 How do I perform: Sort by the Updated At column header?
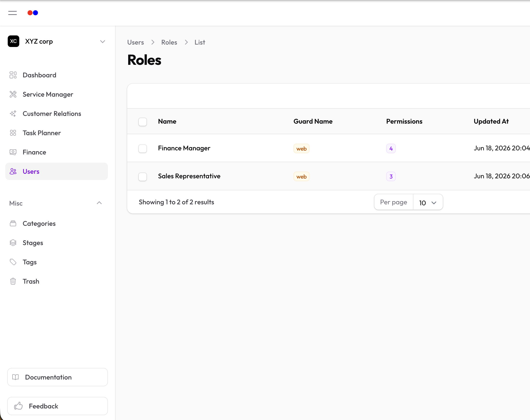point(491,121)
